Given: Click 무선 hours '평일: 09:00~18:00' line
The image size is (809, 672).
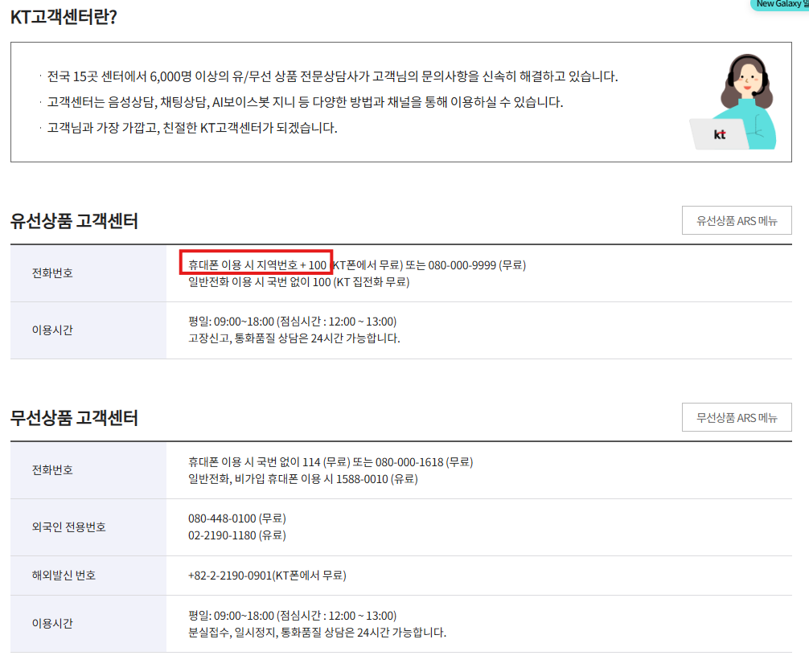Looking at the screenshot, I should pyautogui.click(x=292, y=616).
